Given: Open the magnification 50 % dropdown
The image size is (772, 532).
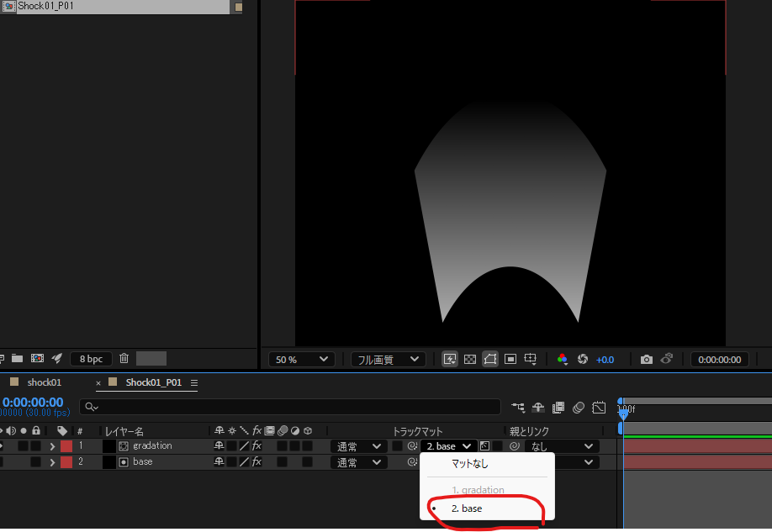Looking at the screenshot, I should pyautogui.click(x=301, y=359).
